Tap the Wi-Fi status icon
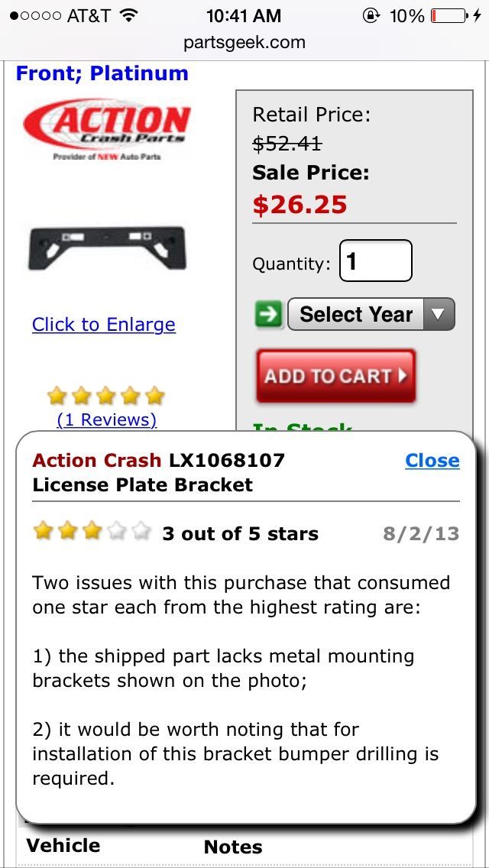Screen dimensions: 489x868 click(128, 15)
